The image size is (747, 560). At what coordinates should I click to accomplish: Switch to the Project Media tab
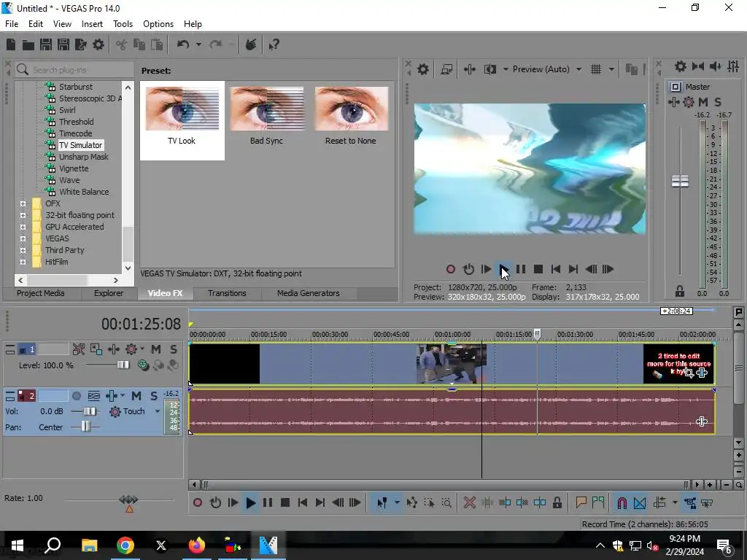41,293
